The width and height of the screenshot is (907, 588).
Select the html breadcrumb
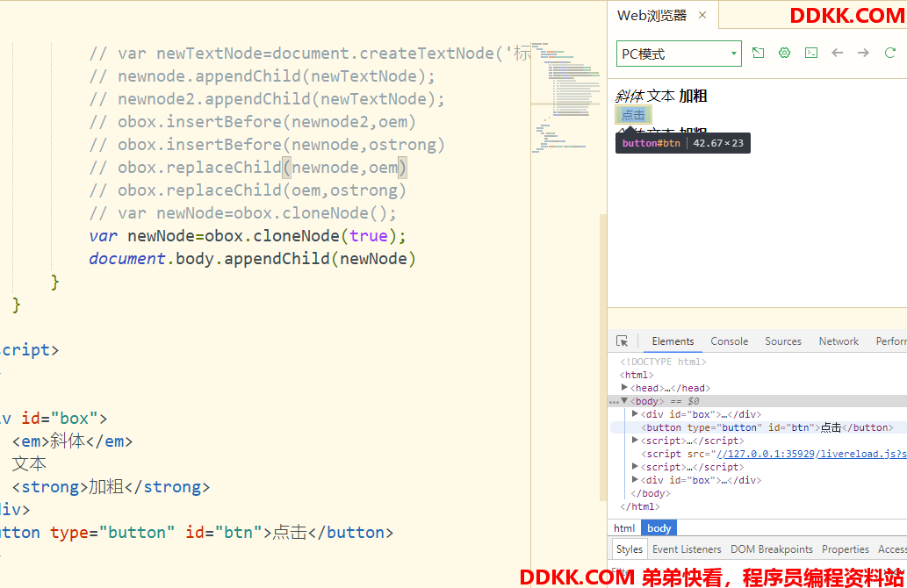tap(624, 527)
